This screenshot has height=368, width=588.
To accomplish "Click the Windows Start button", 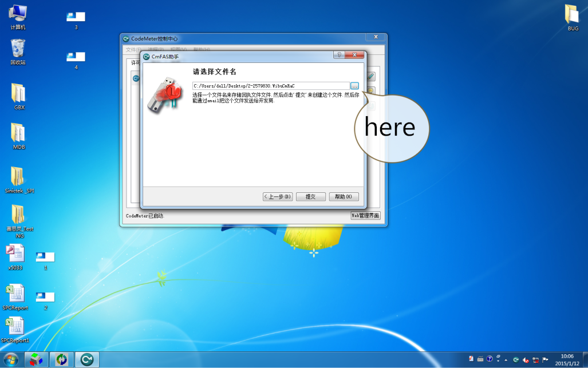I will pos(11,359).
